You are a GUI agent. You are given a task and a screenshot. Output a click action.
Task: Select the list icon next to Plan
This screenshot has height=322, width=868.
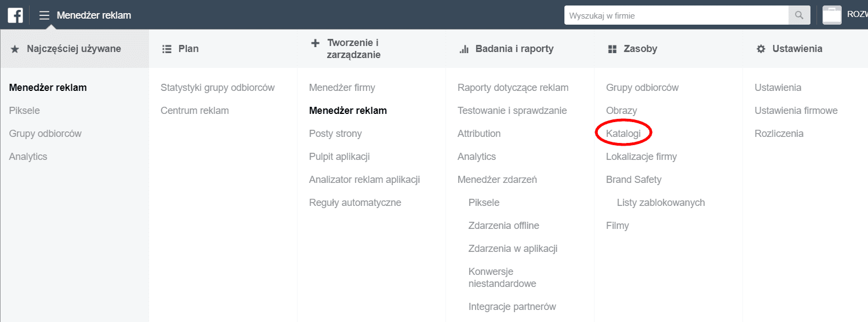165,48
